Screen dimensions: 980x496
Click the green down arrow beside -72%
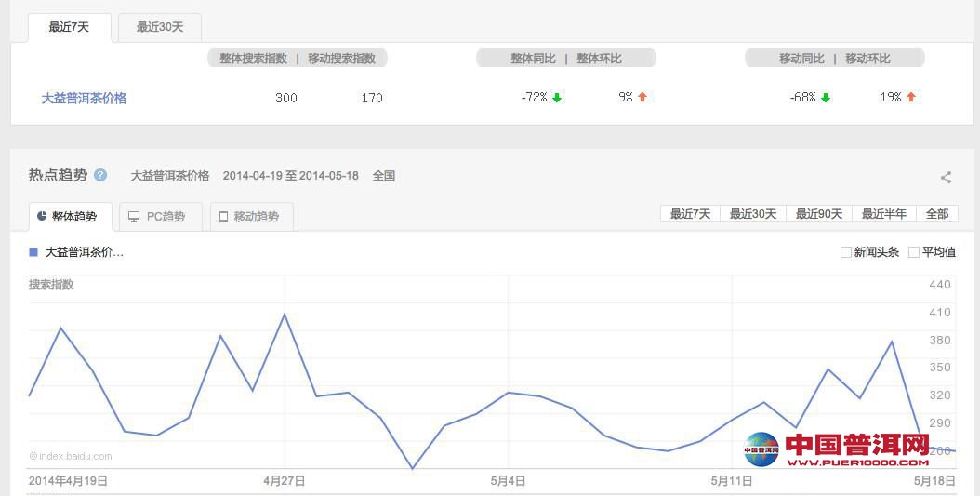tap(557, 98)
